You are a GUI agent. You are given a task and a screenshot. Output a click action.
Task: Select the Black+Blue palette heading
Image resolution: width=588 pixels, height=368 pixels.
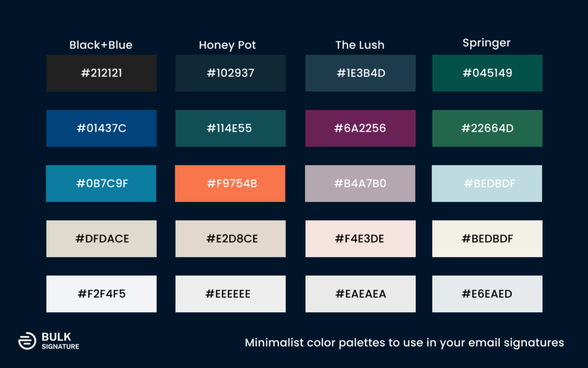101,45
